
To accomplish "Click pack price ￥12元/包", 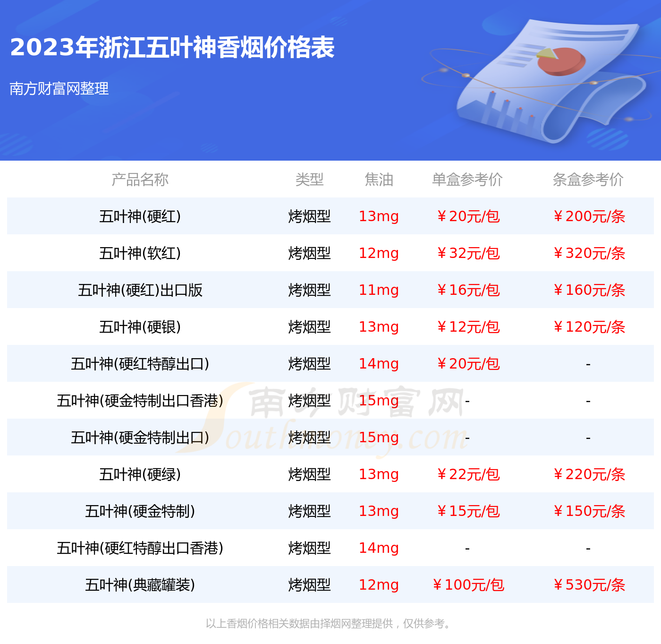I will click(467, 327).
